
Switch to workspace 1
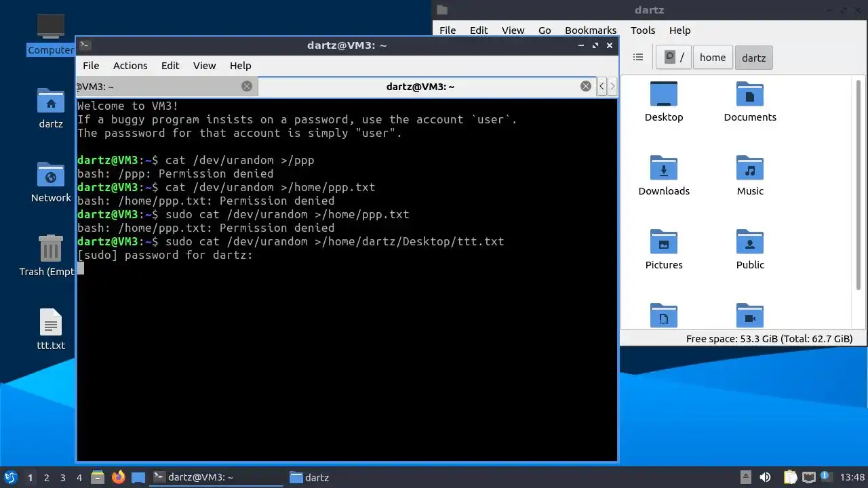tap(30, 478)
